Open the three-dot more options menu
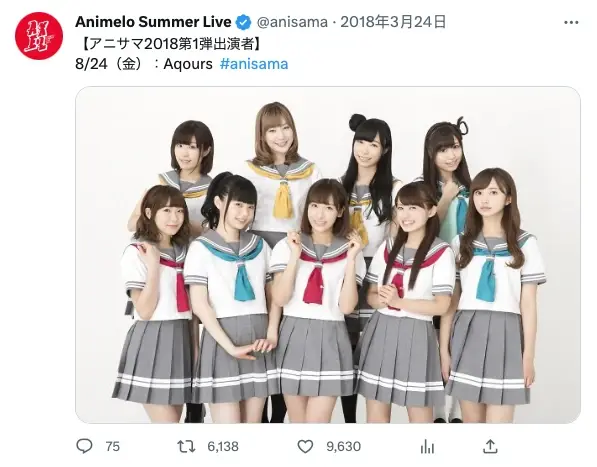The width and height of the screenshot is (597, 467). point(571,23)
